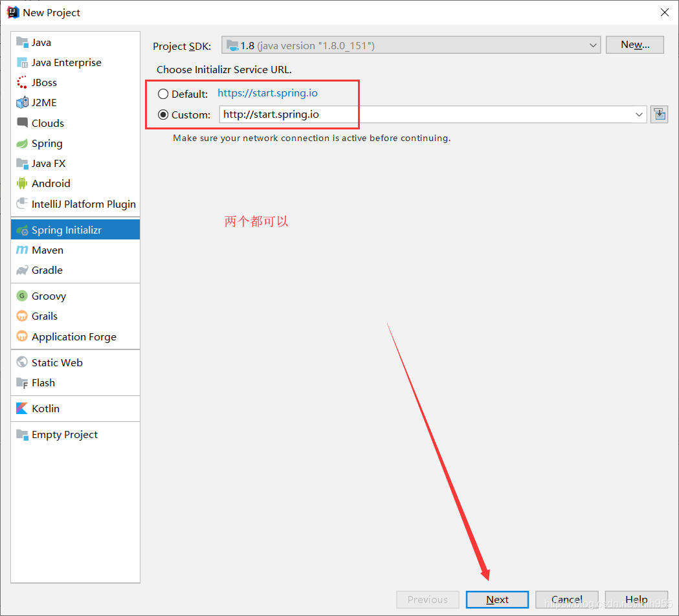Click the Groovy G icon

click(x=21, y=296)
